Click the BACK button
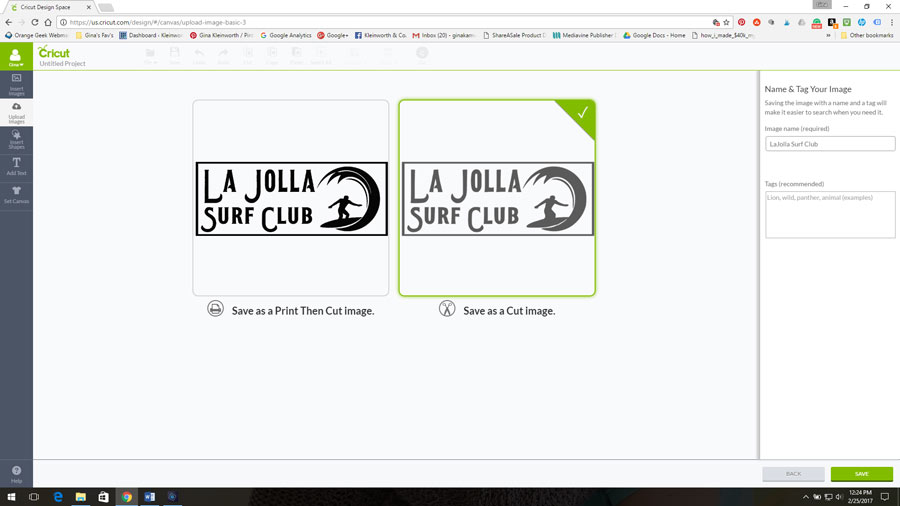The width and height of the screenshot is (900, 506). [793, 474]
